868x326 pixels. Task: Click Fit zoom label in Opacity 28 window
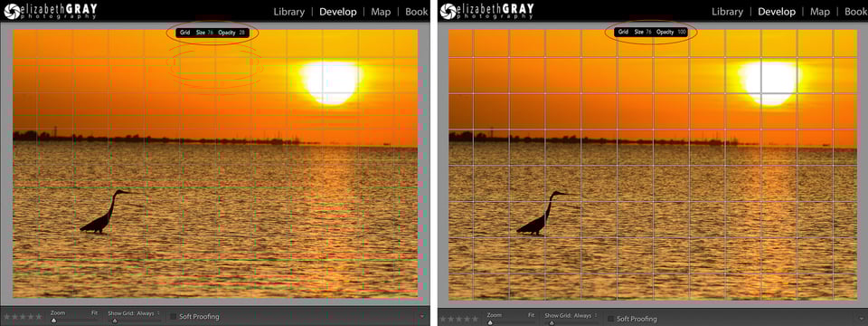tap(95, 313)
